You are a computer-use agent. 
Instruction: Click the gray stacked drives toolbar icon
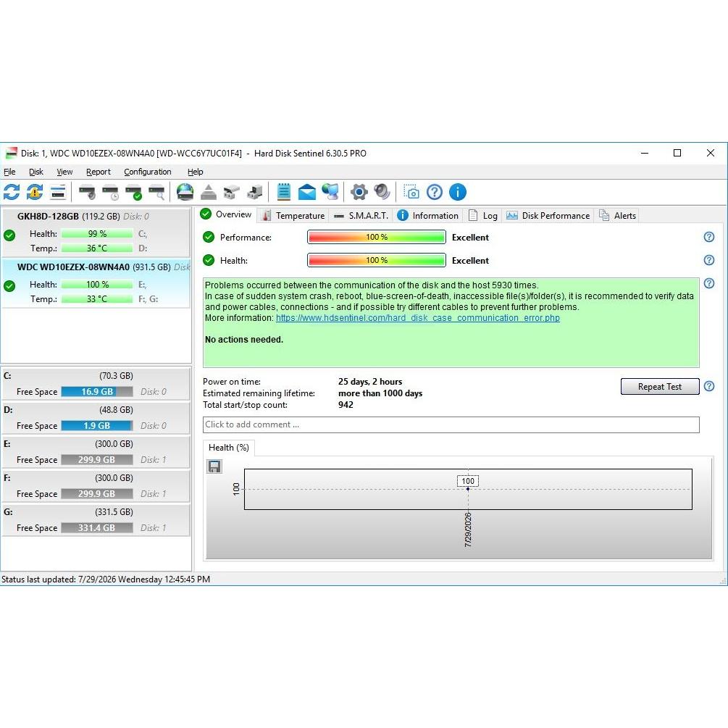(x=232, y=192)
